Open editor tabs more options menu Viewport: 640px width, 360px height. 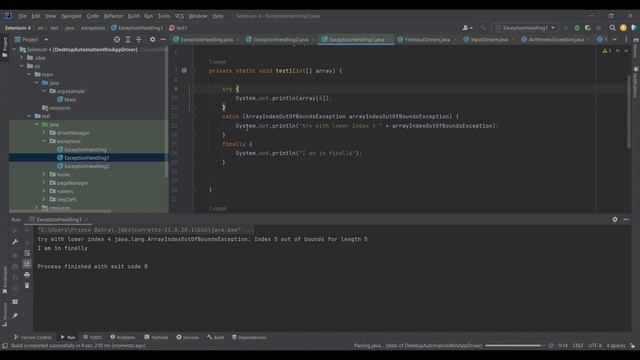pyautogui.click(x=626, y=40)
